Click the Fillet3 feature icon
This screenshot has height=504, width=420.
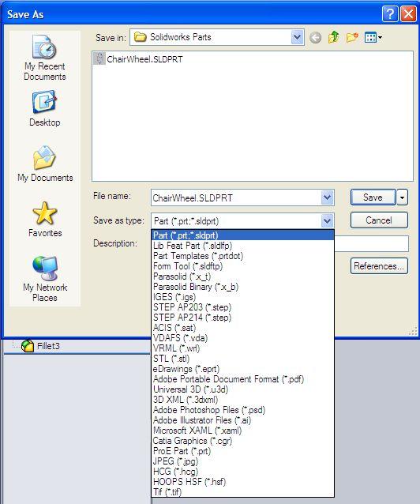point(28,346)
